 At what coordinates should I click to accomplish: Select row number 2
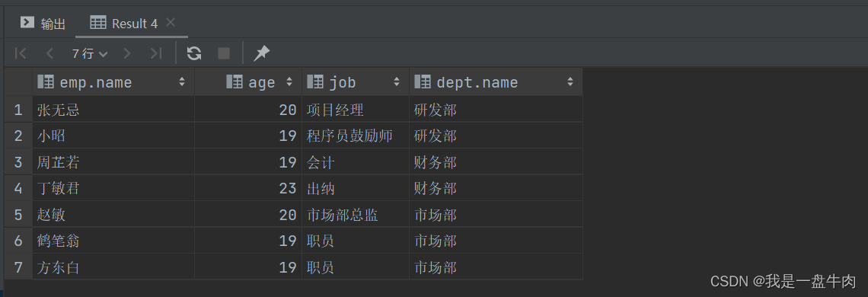[x=18, y=136]
